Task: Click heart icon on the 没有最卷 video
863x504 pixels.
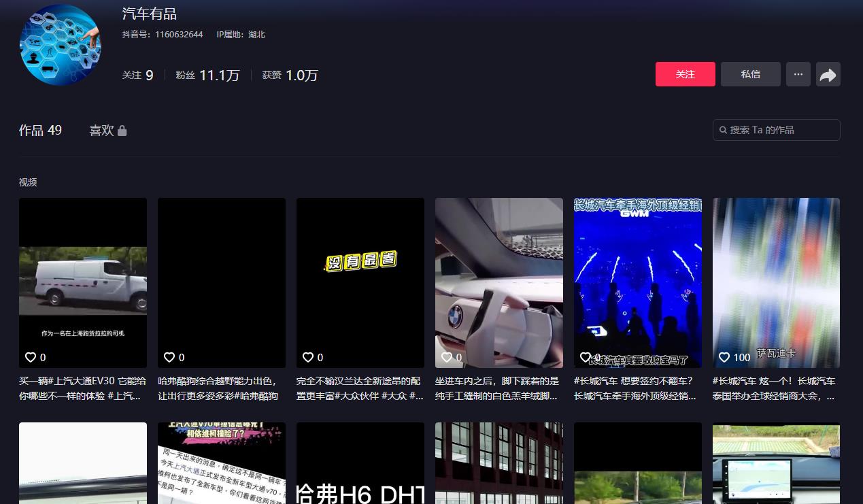Action: click(308, 357)
